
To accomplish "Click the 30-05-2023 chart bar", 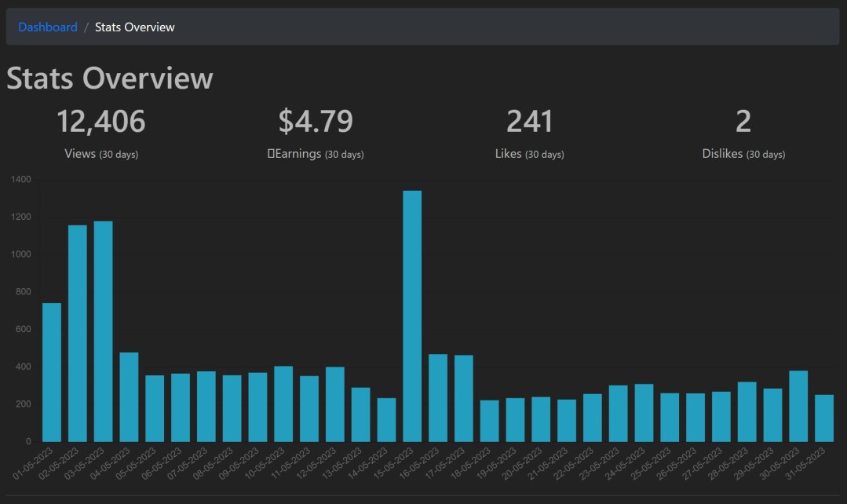I will (x=798, y=406).
